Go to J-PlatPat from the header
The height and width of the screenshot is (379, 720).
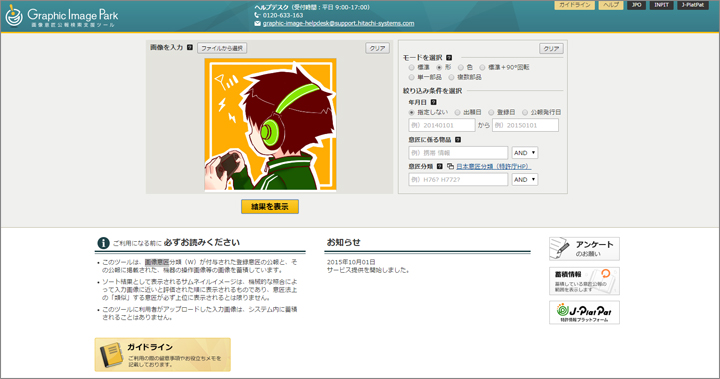692,5
